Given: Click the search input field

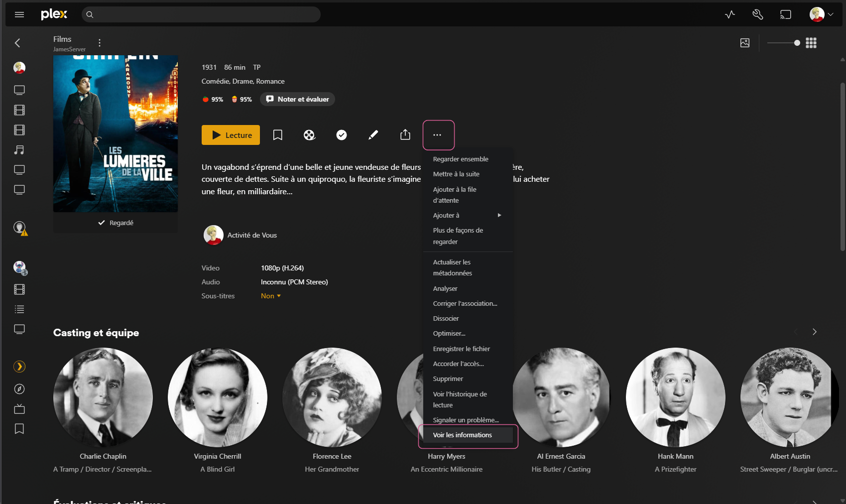Looking at the screenshot, I should 201,14.
